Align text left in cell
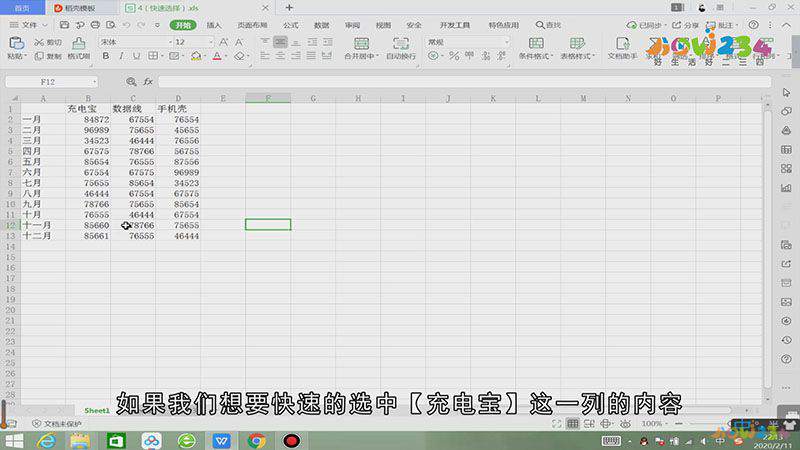 (264, 56)
